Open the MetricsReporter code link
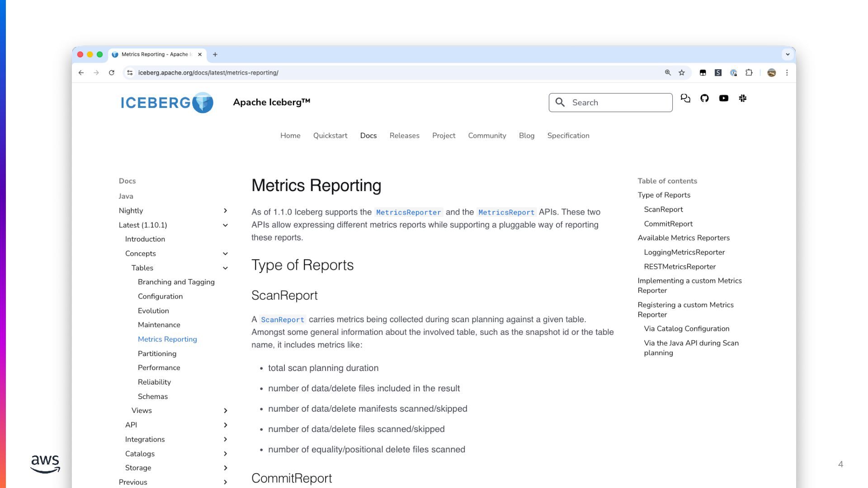868x488 pixels. coord(408,212)
